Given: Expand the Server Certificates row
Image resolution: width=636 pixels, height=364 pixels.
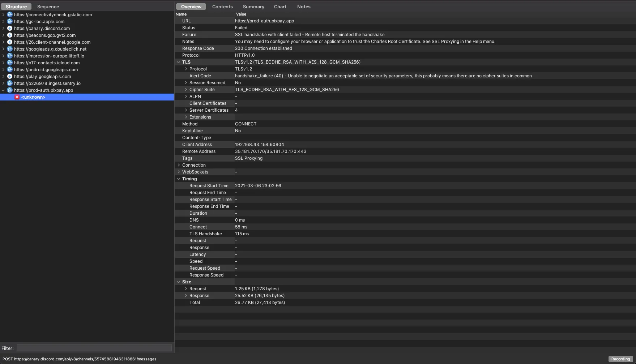Looking at the screenshot, I should pyautogui.click(x=186, y=110).
